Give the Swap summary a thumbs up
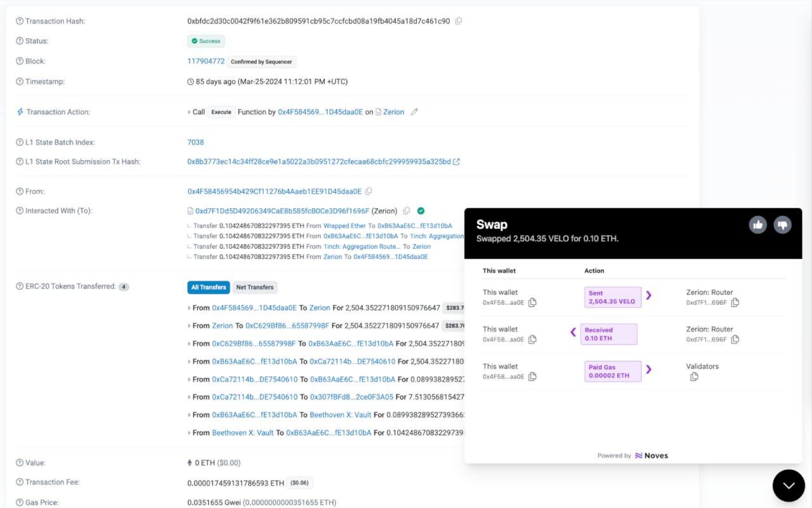The width and height of the screenshot is (812, 508). pyautogui.click(x=757, y=225)
